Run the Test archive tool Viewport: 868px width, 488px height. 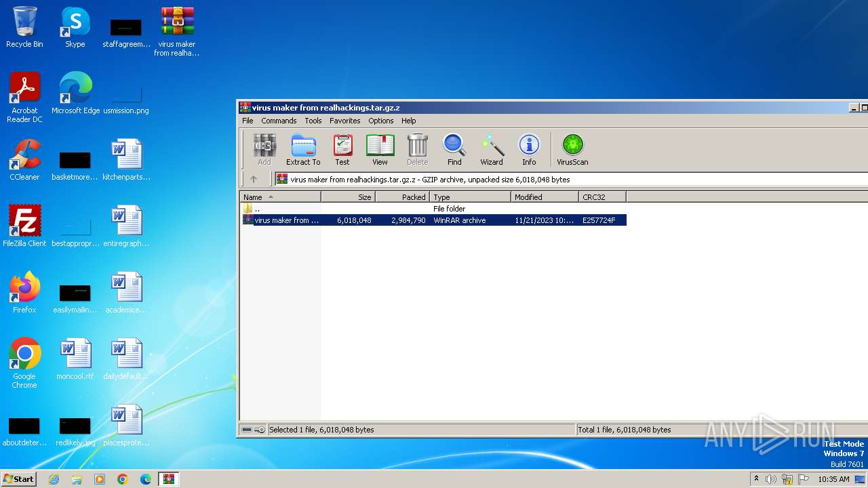click(342, 149)
